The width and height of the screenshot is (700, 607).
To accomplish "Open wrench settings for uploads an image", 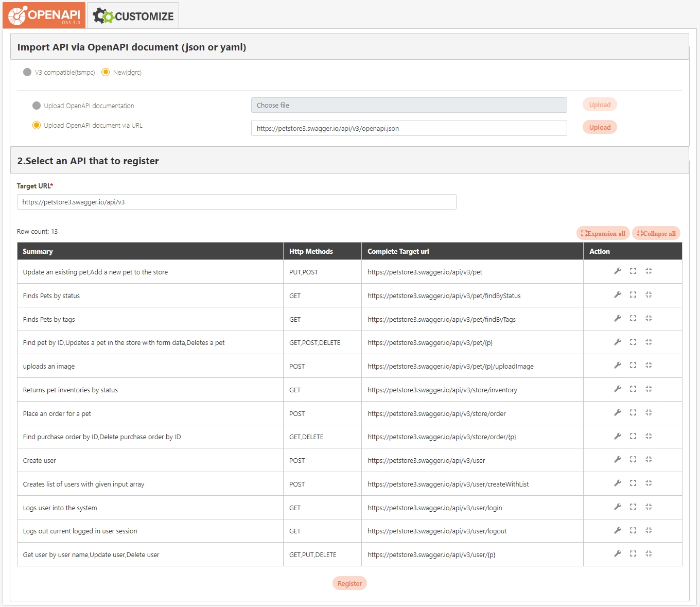I will click(617, 365).
